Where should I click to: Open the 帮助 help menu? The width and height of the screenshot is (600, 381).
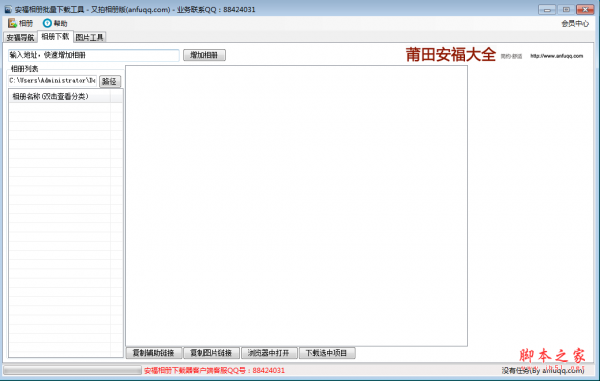coord(55,23)
